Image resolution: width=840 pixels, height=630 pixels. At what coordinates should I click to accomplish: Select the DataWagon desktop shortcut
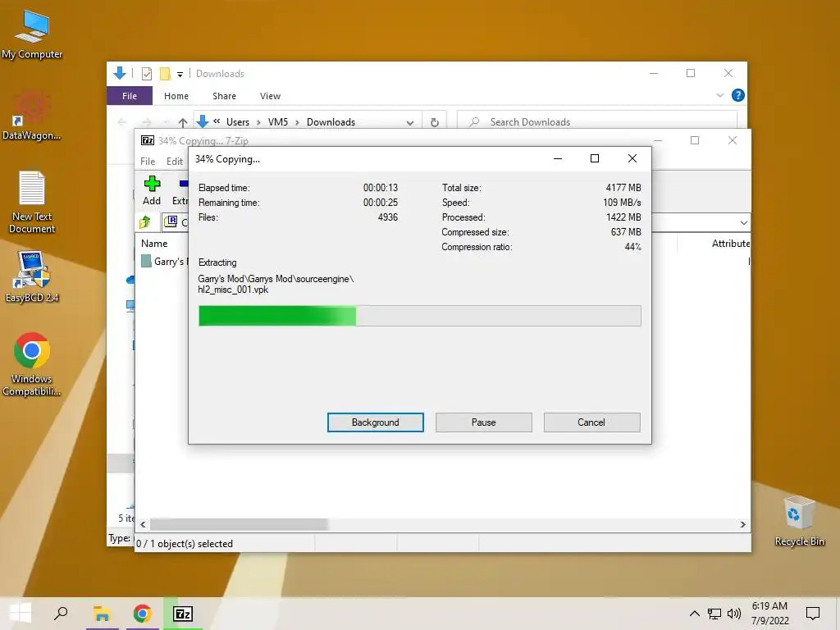32,116
